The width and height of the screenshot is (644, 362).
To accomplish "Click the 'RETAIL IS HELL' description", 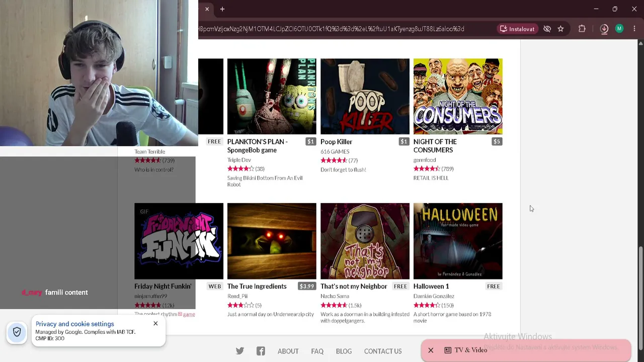I will pyautogui.click(x=431, y=178).
